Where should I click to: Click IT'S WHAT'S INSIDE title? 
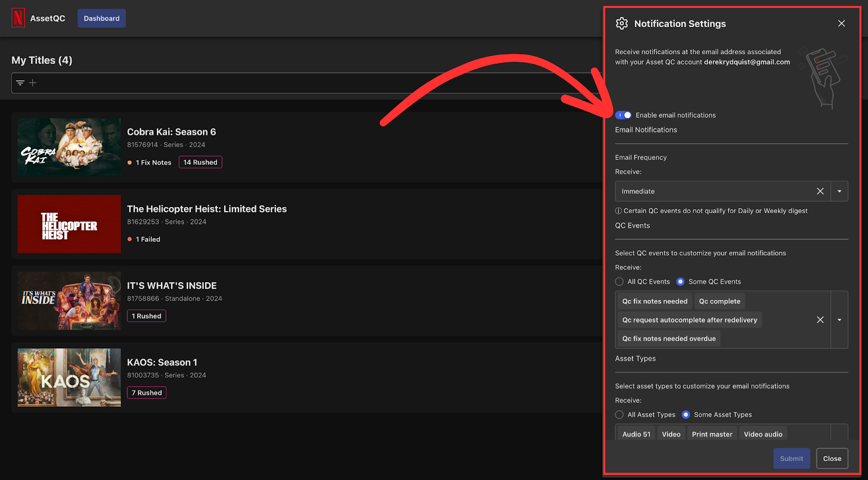(172, 286)
